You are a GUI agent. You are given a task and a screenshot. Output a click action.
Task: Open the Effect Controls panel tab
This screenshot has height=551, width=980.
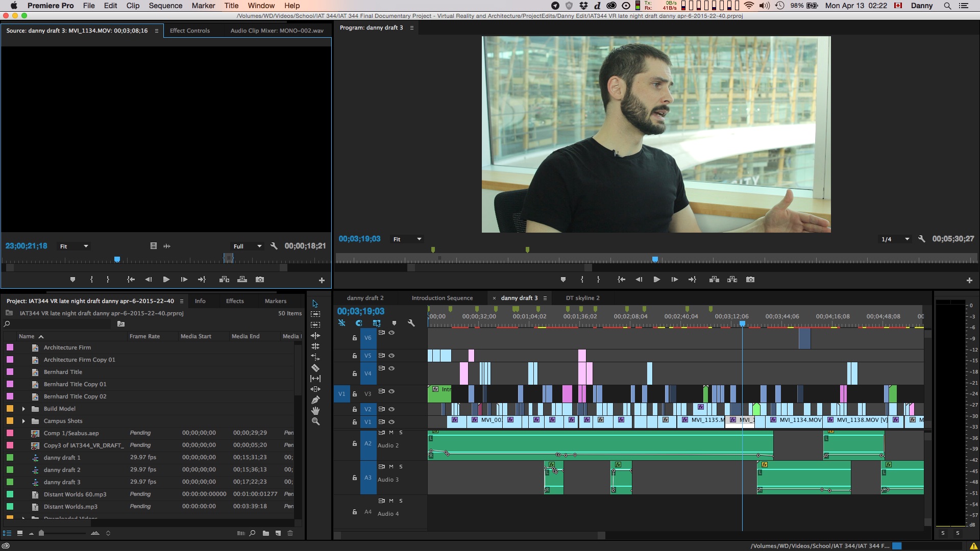click(x=190, y=31)
